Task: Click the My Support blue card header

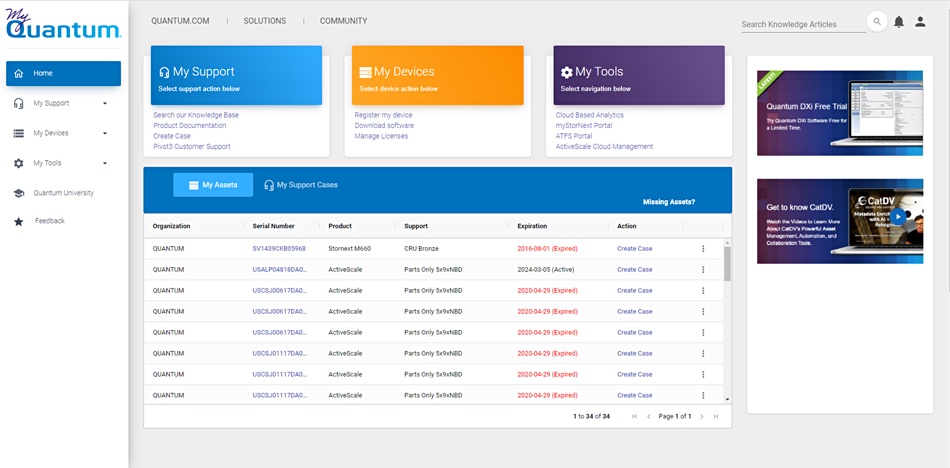Action: 236,75
